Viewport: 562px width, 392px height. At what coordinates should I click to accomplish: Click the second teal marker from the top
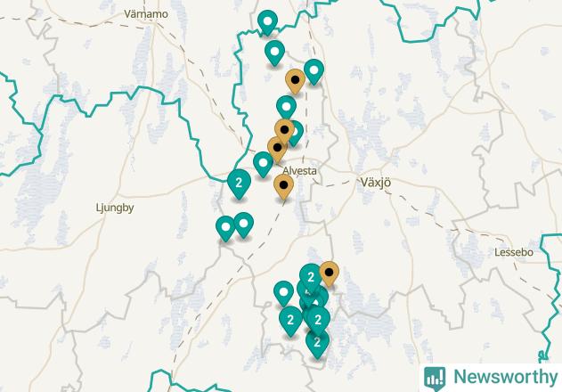click(x=275, y=53)
